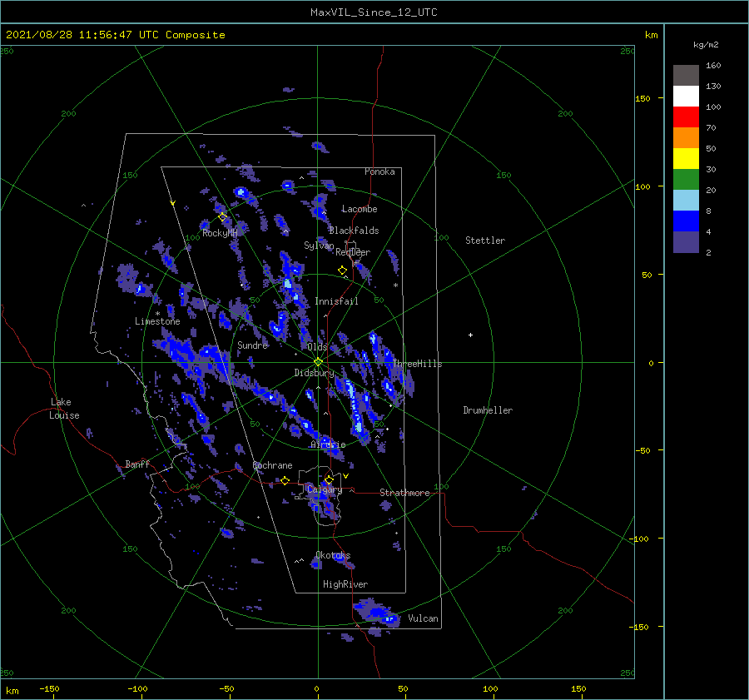Viewport: 749px width, 700px height.
Task: Click the yellow diamond marker beside RockyMH
Action: click(x=222, y=217)
